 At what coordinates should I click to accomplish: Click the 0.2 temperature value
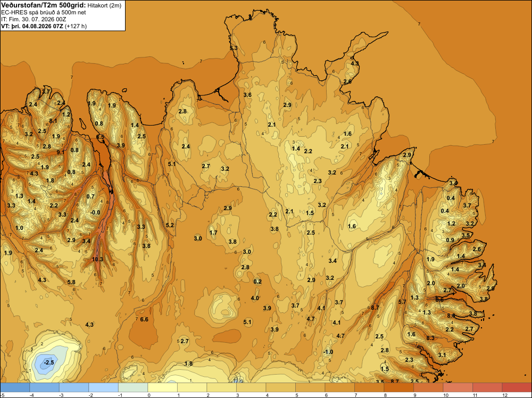pyautogui.click(x=257, y=281)
